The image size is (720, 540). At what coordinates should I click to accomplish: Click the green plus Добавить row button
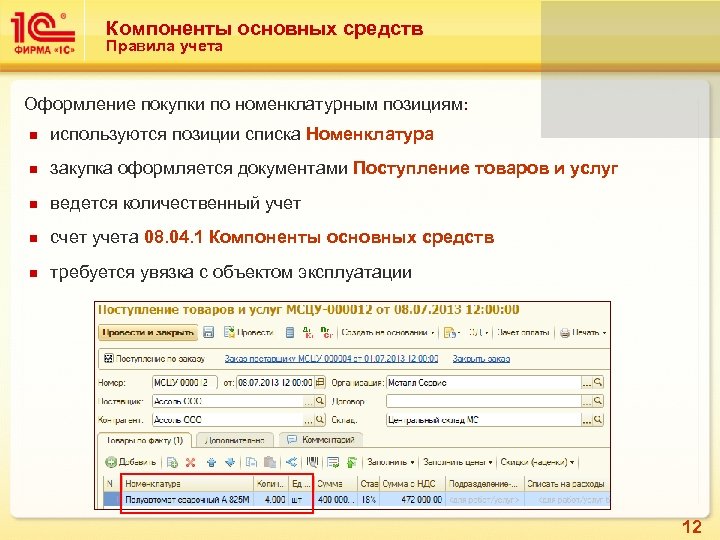coord(131,462)
